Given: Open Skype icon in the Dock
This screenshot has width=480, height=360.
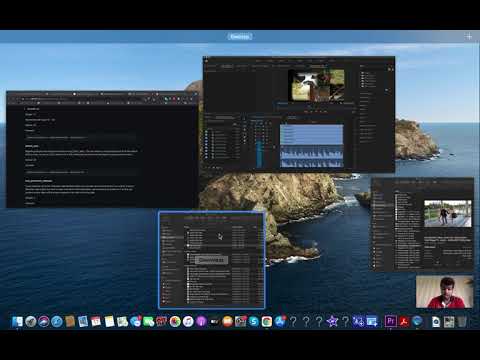Looking at the screenshot, I should point(254,322).
